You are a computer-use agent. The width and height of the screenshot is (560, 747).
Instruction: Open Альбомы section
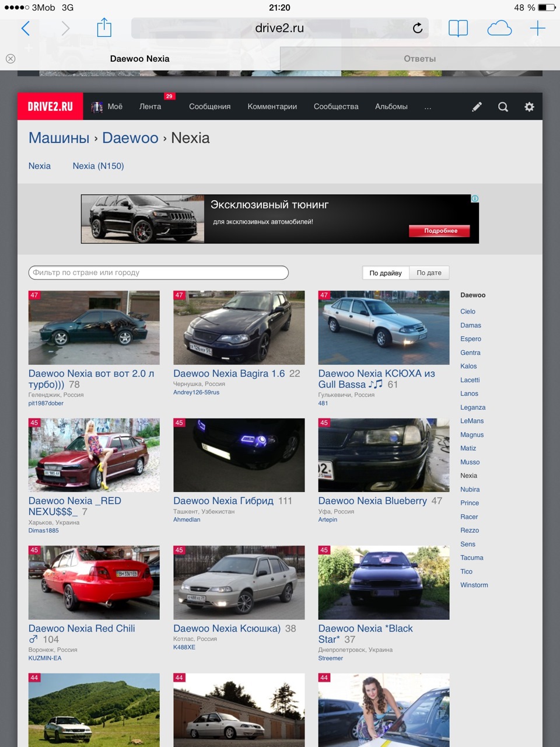pos(391,107)
